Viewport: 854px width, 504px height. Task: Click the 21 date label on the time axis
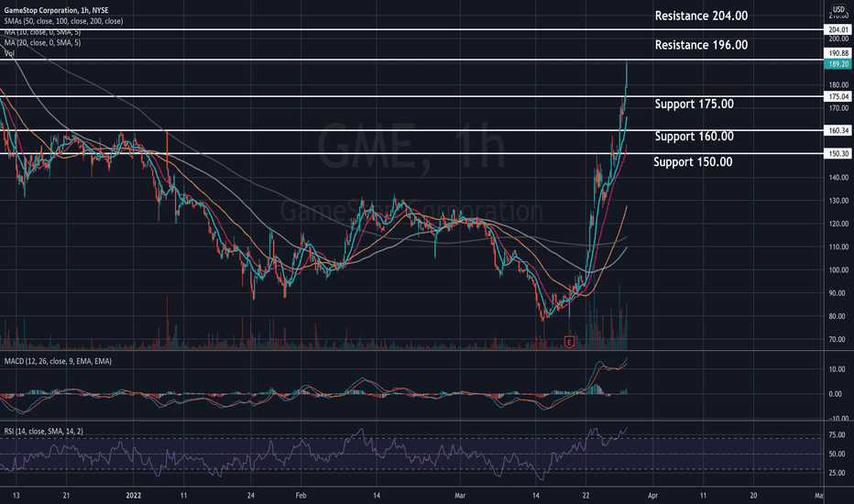coord(66,496)
